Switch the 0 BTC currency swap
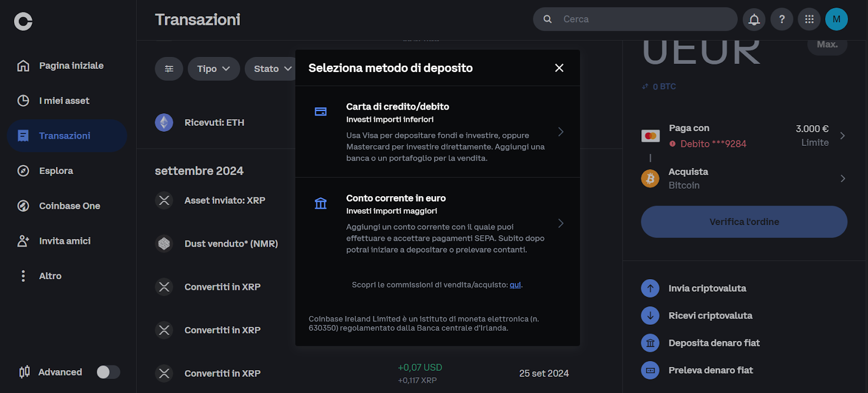Image resolution: width=868 pixels, height=393 pixels. [659, 87]
